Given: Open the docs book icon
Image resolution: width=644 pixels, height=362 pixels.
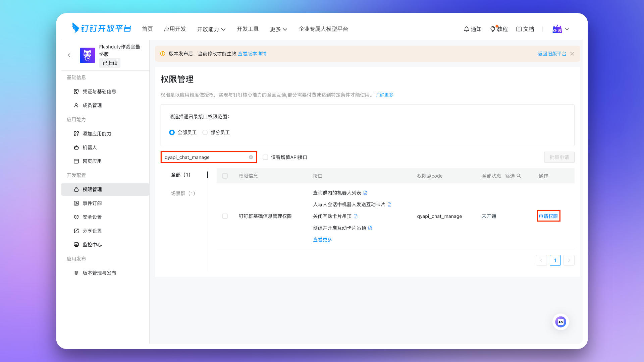Looking at the screenshot, I should 519,29.
